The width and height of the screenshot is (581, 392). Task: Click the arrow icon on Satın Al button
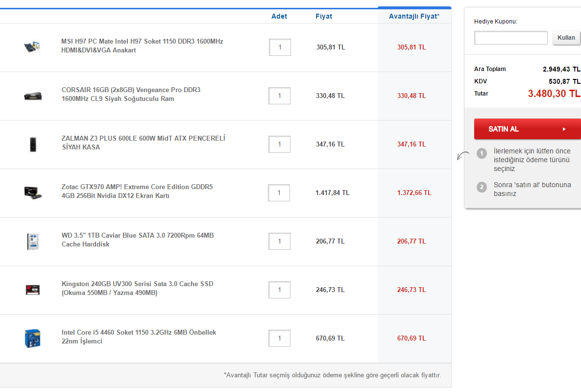(564, 129)
